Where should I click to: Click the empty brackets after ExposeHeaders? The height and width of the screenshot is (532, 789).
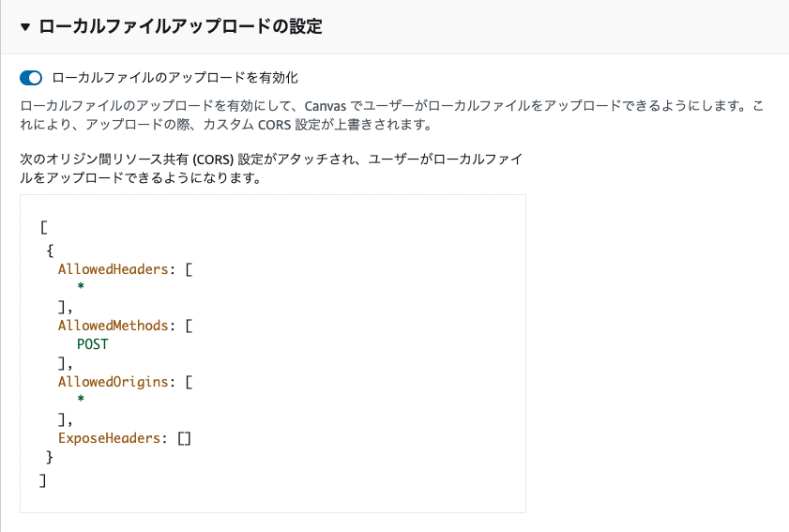point(184,438)
